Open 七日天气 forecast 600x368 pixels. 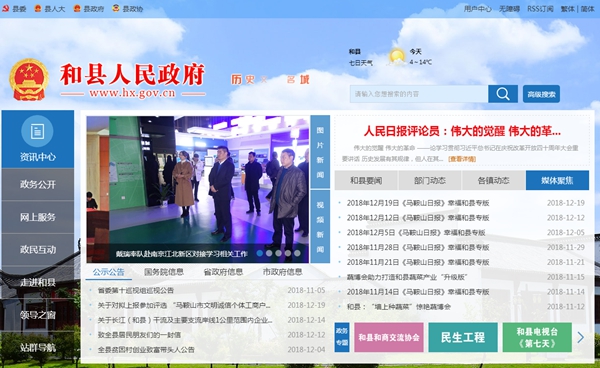360,63
